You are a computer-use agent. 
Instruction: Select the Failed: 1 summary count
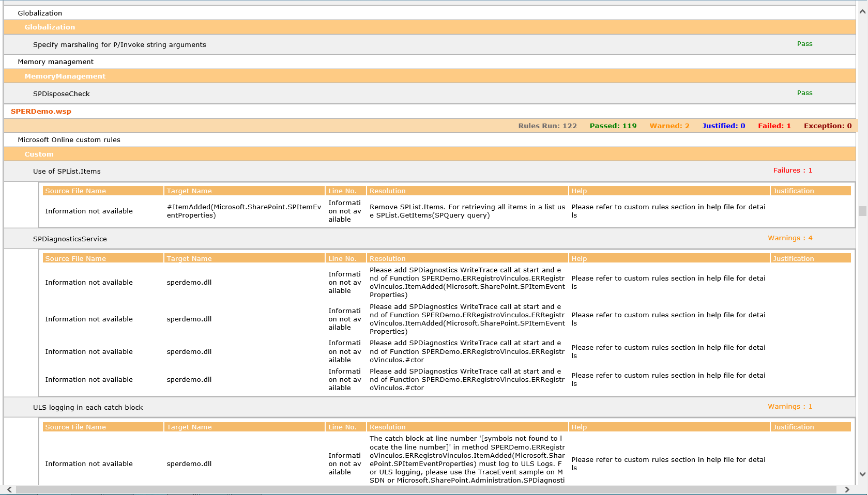click(774, 126)
